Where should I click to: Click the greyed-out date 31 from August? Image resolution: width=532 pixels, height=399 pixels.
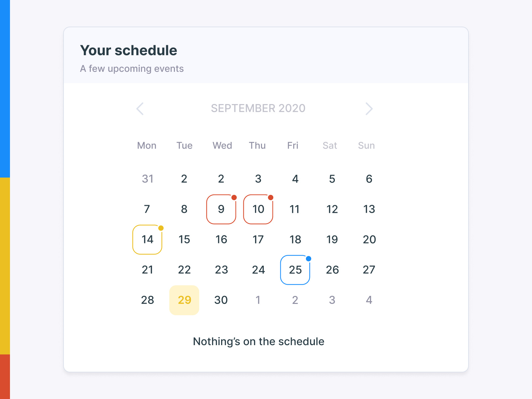pos(147,179)
